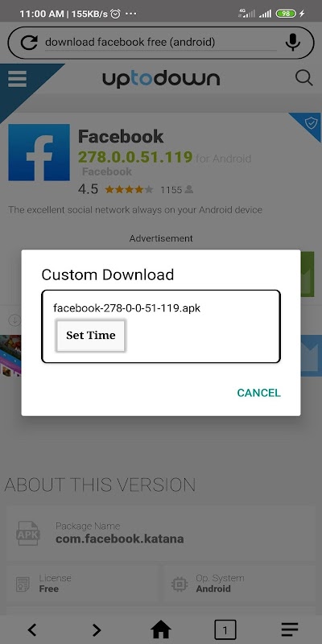Tap the APK file icon
The height and width of the screenshot is (644, 322).
point(28,533)
